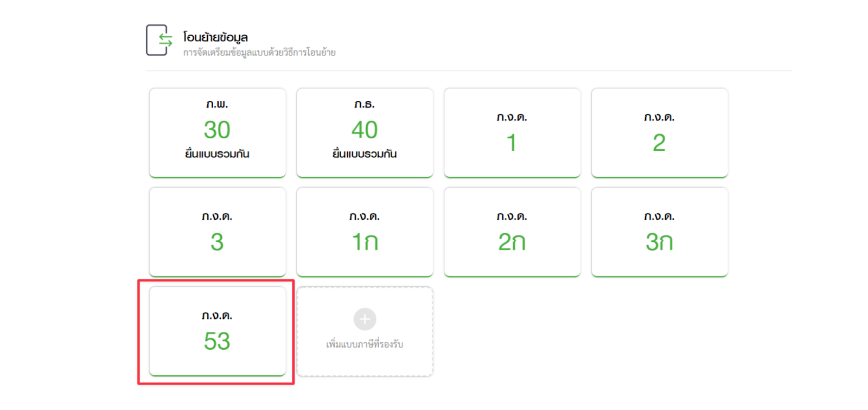Image resolution: width=868 pixels, height=410 pixels.
Task: Click the การจัดเตรียมข้อมูลแบบด้วยวิธีการโอนย้าย subtitle
Action: pyautogui.click(x=259, y=53)
